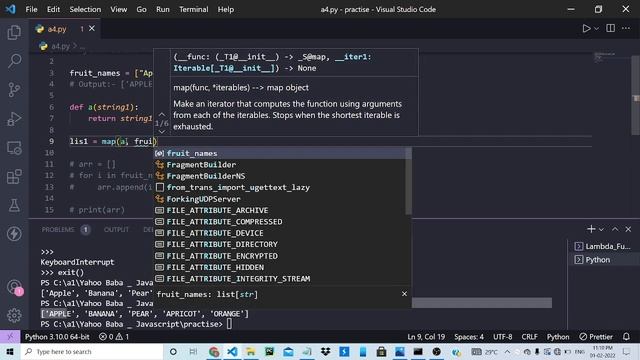
Task: Run the Python file with play button
Action: [x=586, y=29]
